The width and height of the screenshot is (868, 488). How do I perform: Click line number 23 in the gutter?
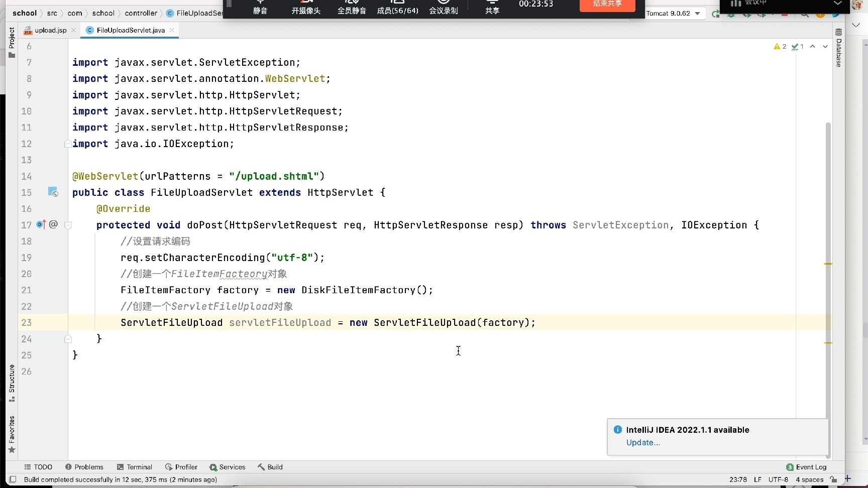[27, 322]
